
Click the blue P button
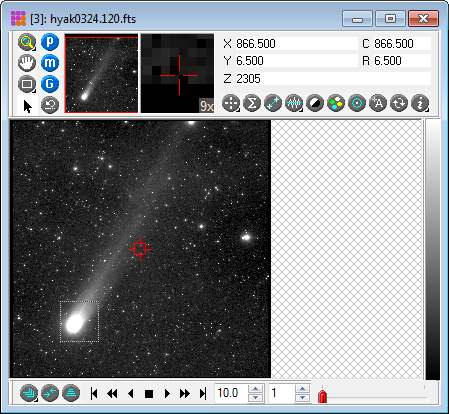tap(50, 42)
